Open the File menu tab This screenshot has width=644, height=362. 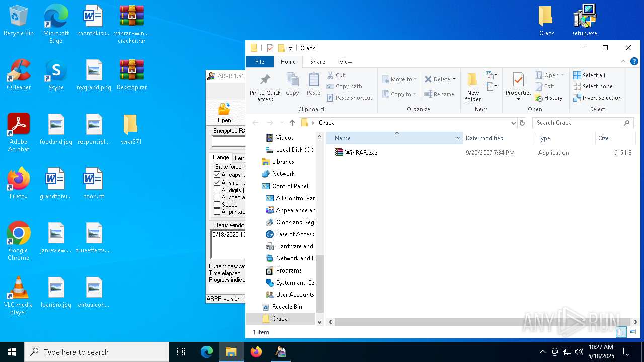tap(260, 62)
